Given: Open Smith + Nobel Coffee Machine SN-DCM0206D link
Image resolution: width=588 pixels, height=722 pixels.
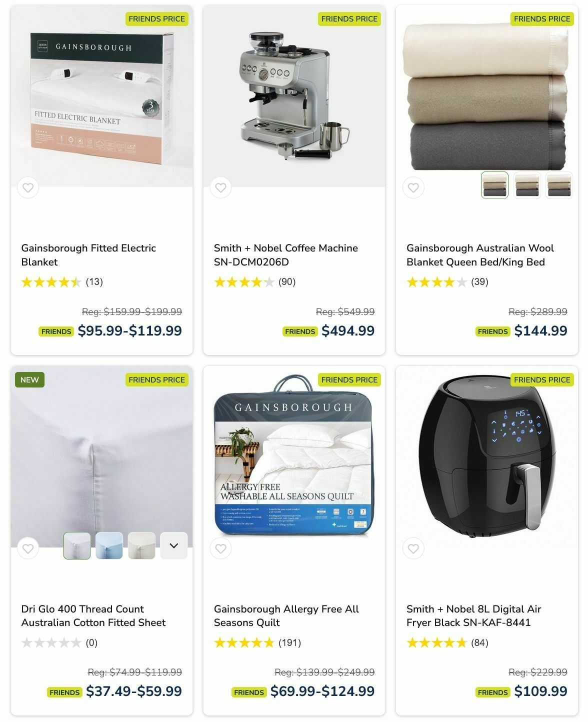Looking at the screenshot, I should [x=286, y=255].
